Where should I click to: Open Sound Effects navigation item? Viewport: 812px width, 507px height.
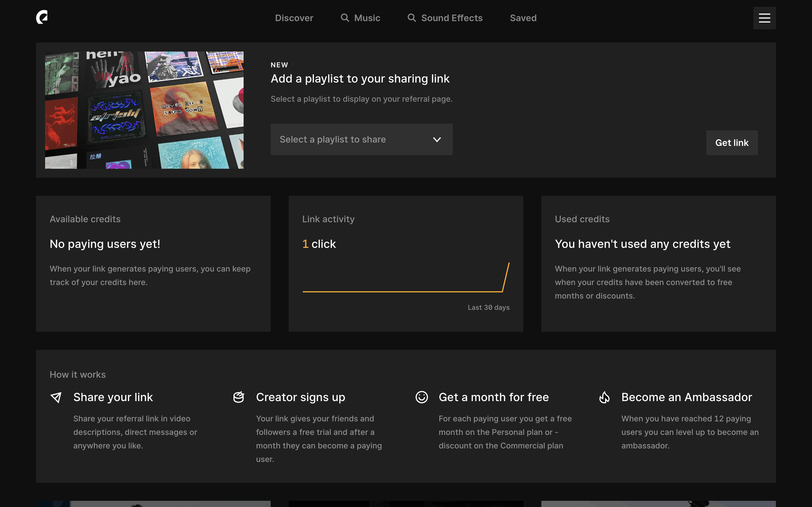[x=452, y=18]
